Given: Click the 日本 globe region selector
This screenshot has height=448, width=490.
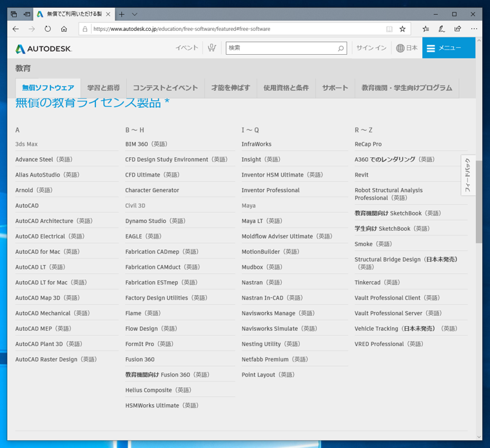Looking at the screenshot, I should tap(407, 48).
